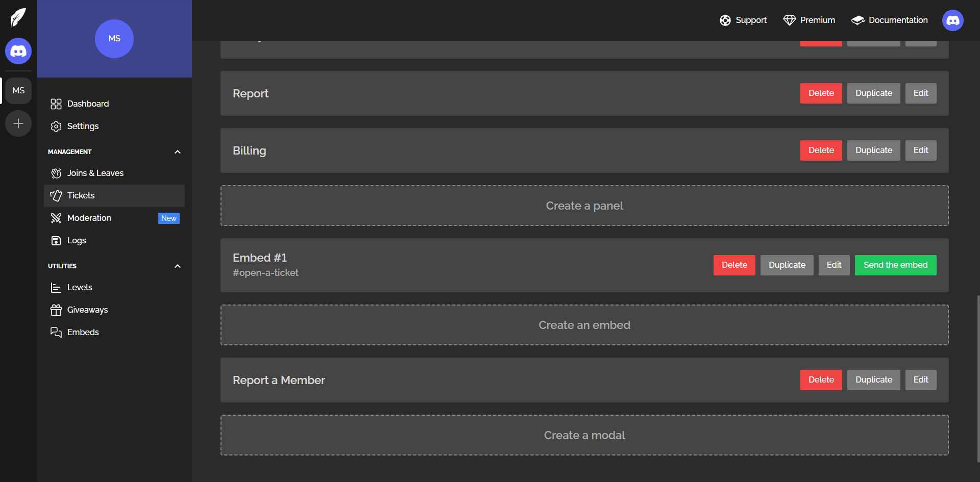Viewport: 980px width, 482px height.
Task: Send the embed for Embed #1
Action: click(x=895, y=265)
